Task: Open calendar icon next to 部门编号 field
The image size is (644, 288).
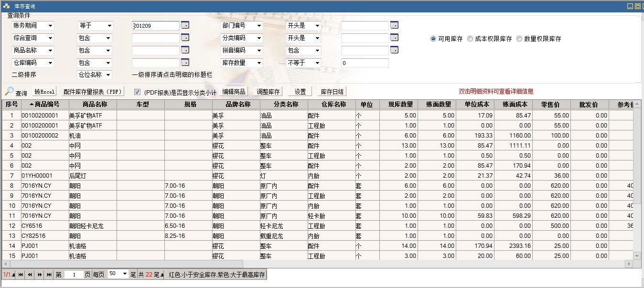Action: click(x=394, y=25)
